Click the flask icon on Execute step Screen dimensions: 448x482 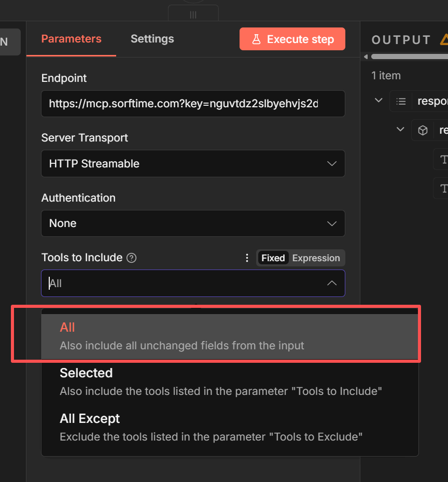256,39
